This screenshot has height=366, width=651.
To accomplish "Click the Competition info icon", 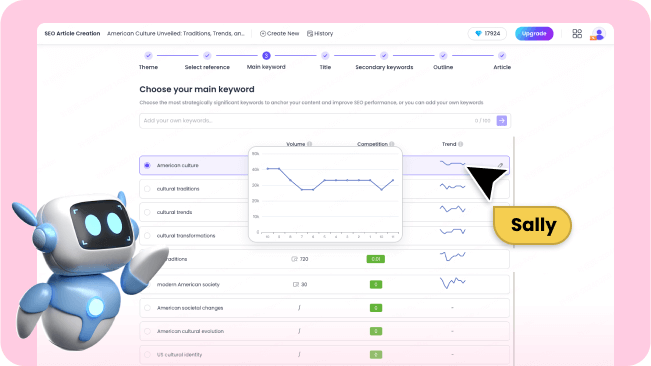I will [392, 144].
